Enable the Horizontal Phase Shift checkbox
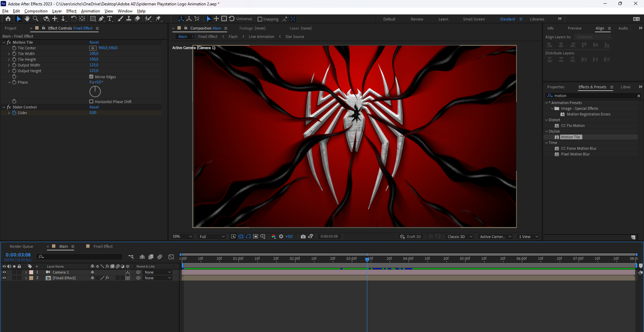Viewport: 644px width, 332px height. (91, 102)
